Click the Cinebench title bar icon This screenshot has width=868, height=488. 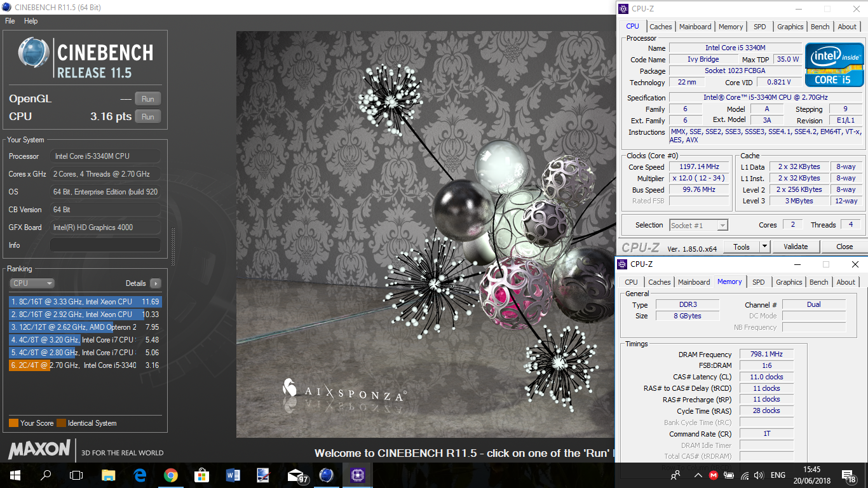(6, 7)
